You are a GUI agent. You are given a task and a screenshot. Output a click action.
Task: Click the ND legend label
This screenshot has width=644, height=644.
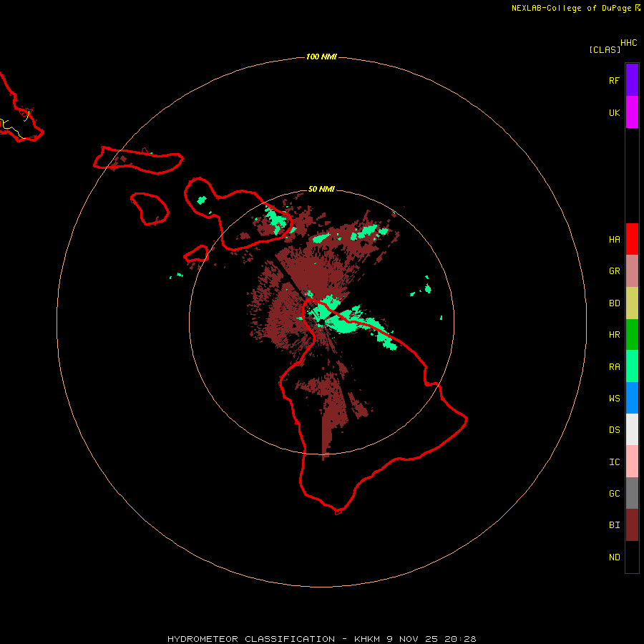click(614, 557)
